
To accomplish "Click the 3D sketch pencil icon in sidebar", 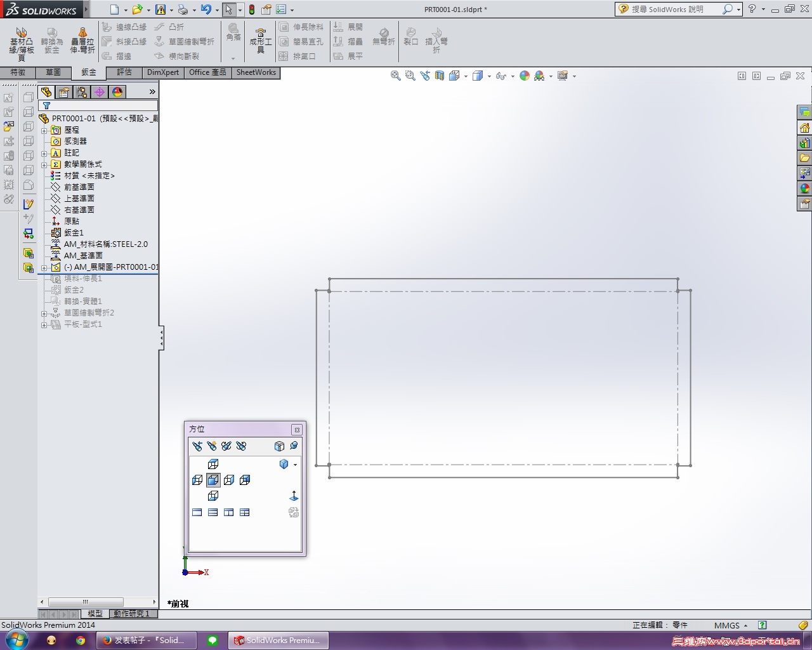I will pos(28,204).
